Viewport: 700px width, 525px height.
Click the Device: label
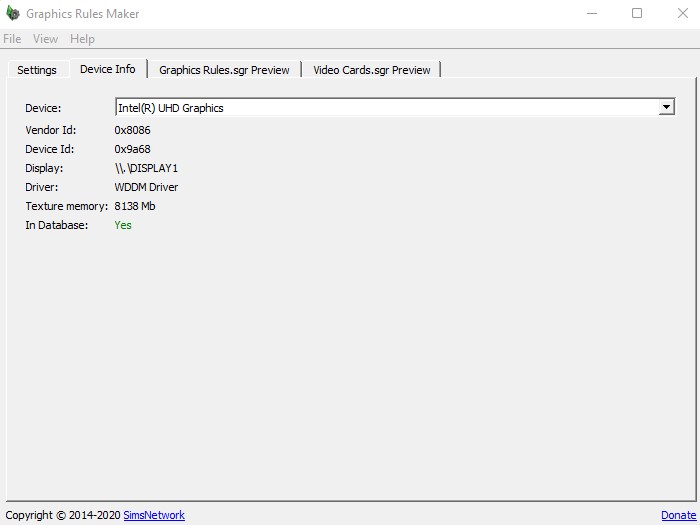click(x=43, y=108)
